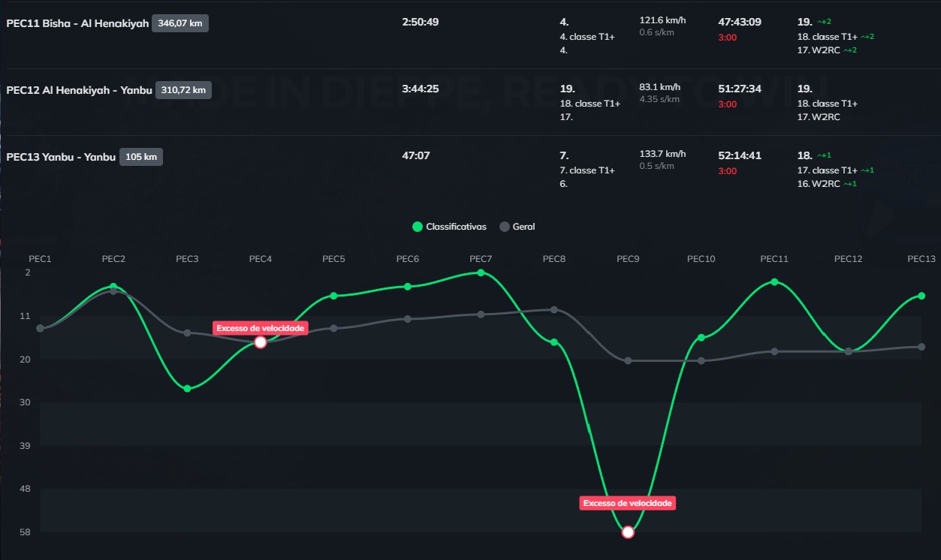Click the Excesso de velocidade label at PEC9
Viewport: 941px width, 560px height.
(628, 503)
